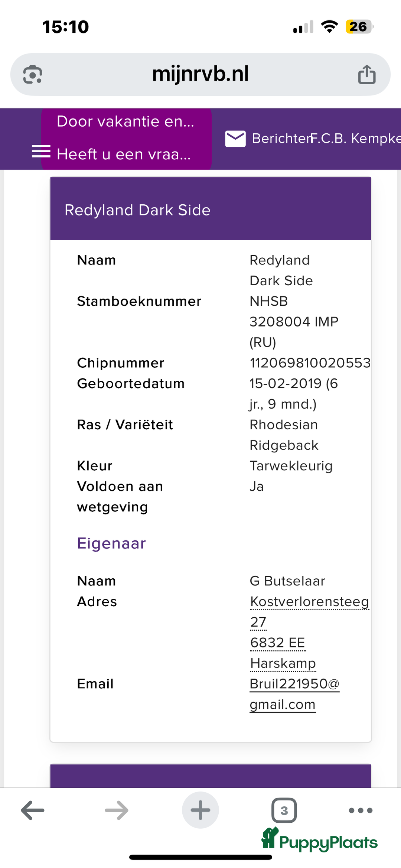Go back with the back arrow
Image resolution: width=401 pixels, height=868 pixels.
tap(33, 810)
